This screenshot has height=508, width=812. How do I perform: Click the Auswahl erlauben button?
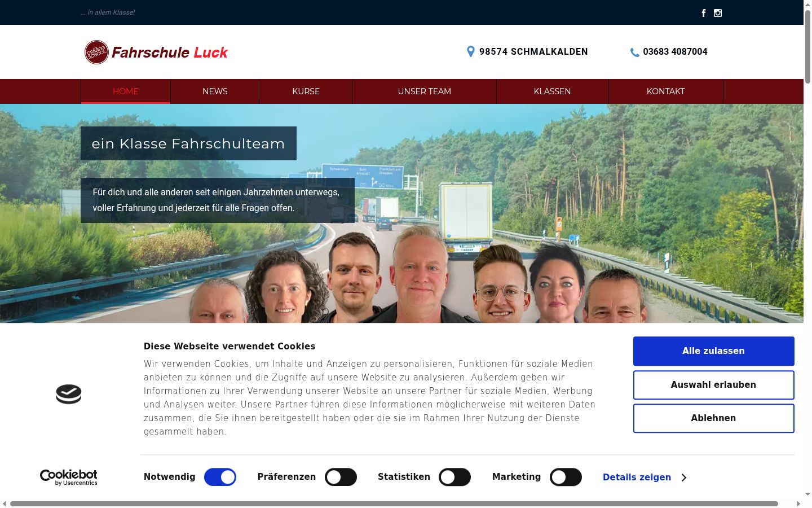coord(714,385)
